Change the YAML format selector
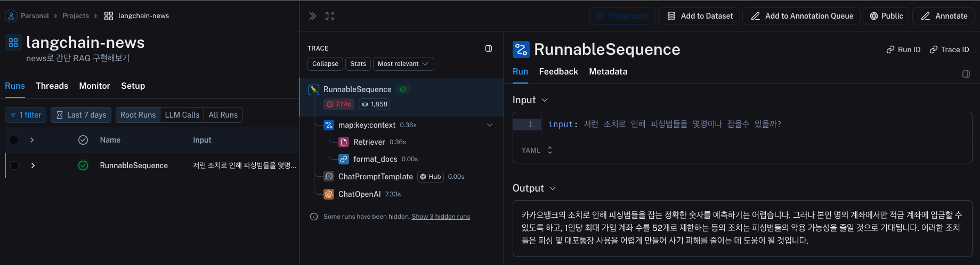This screenshot has height=265, width=980. click(537, 151)
